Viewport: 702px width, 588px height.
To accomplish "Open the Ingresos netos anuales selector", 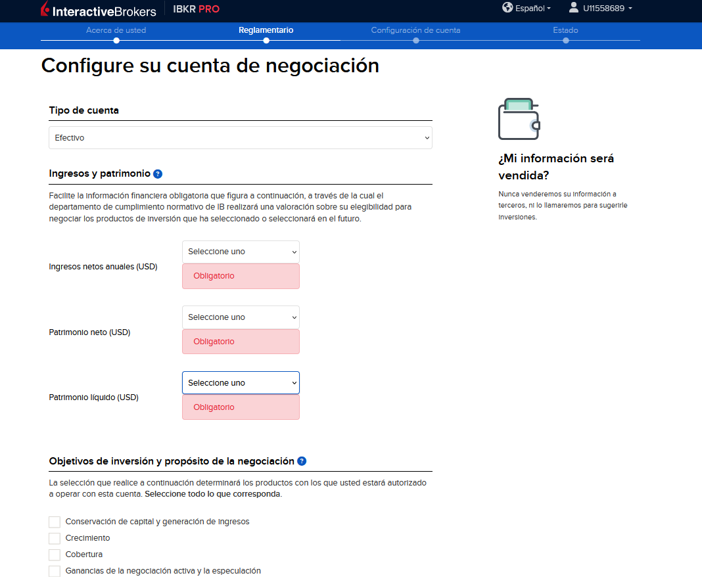I will [x=240, y=252].
